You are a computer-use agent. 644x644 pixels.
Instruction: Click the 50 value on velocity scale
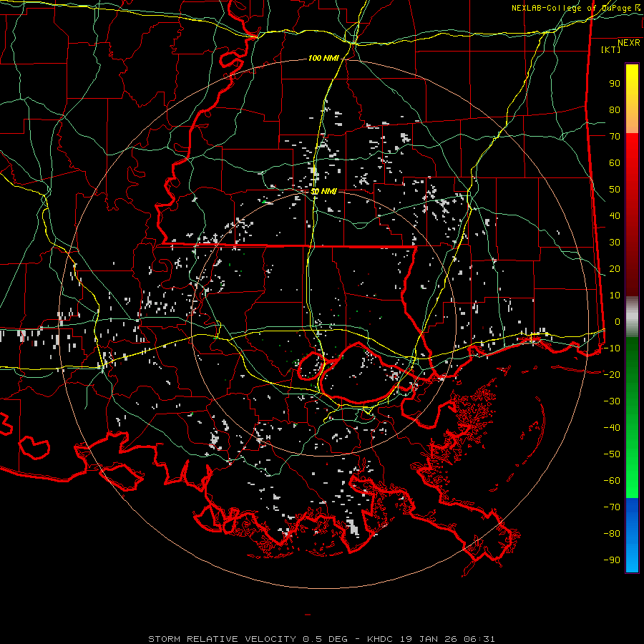(615, 190)
